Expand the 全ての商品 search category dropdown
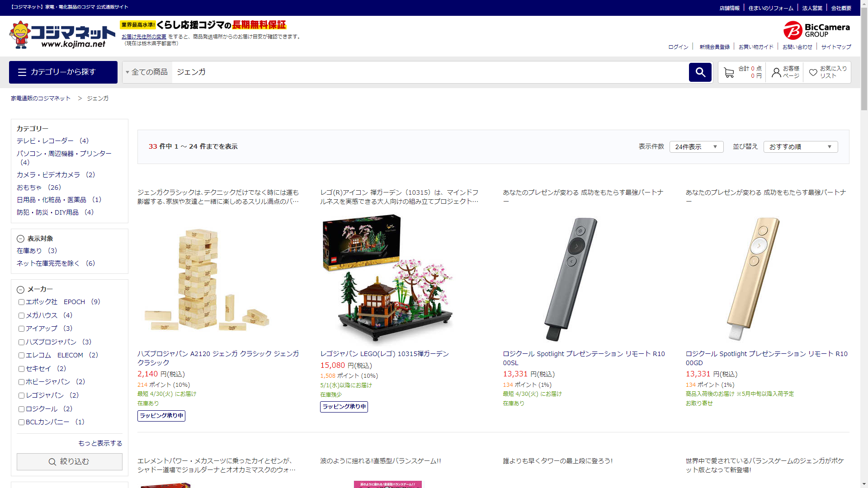 pyautogui.click(x=147, y=72)
